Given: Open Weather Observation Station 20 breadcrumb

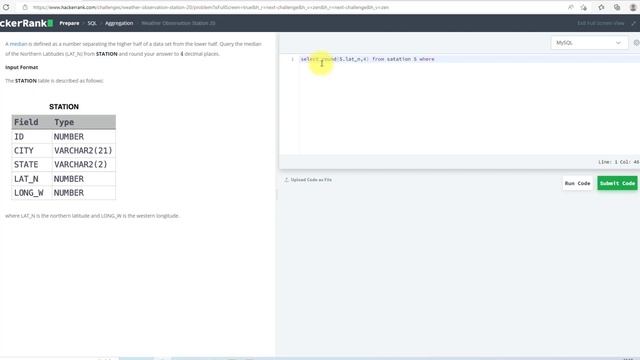Looking at the screenshot, I should point(178,23).
